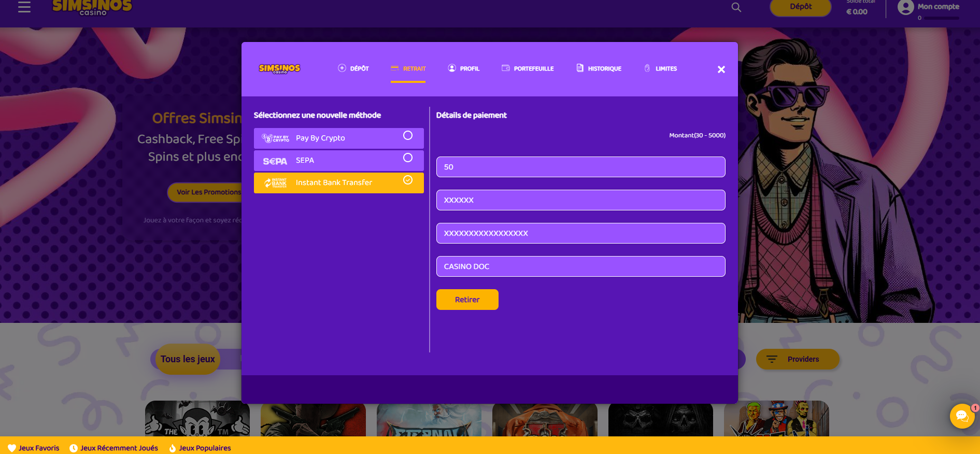
Task: Click the heart icon for Jeux Favoris
Action: click(x=12, y=448)
